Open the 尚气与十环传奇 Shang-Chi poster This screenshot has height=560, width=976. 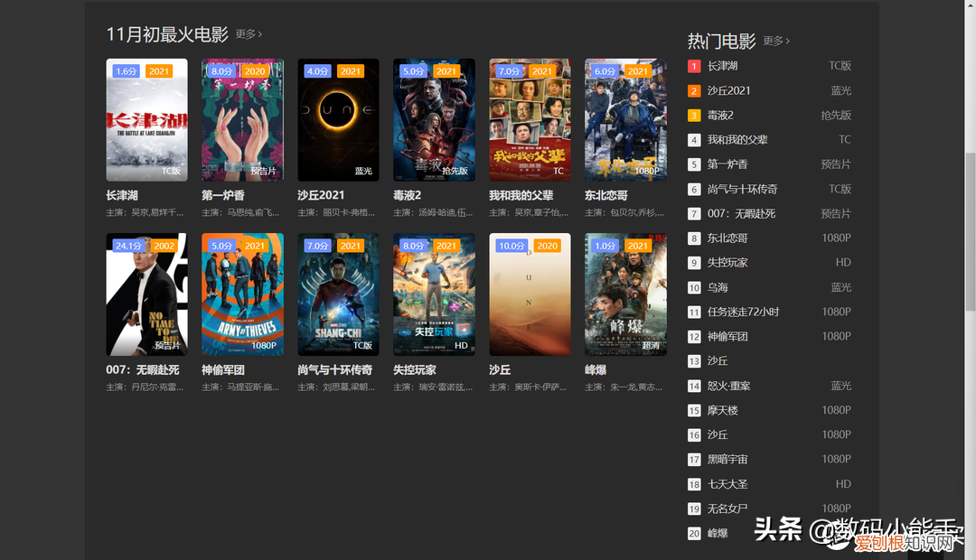point(338,294)
